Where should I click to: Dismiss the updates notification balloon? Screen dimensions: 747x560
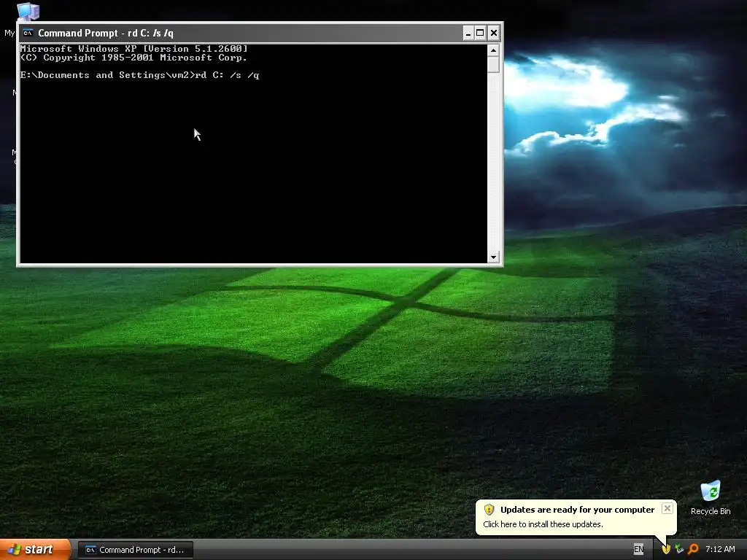[667, 508]
